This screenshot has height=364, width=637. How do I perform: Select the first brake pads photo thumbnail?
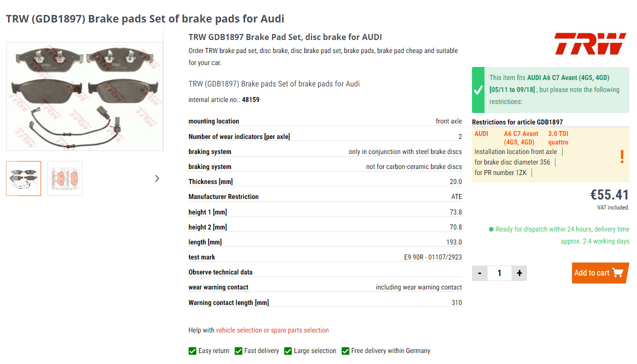pyautogui.click(x=23, y=178)
